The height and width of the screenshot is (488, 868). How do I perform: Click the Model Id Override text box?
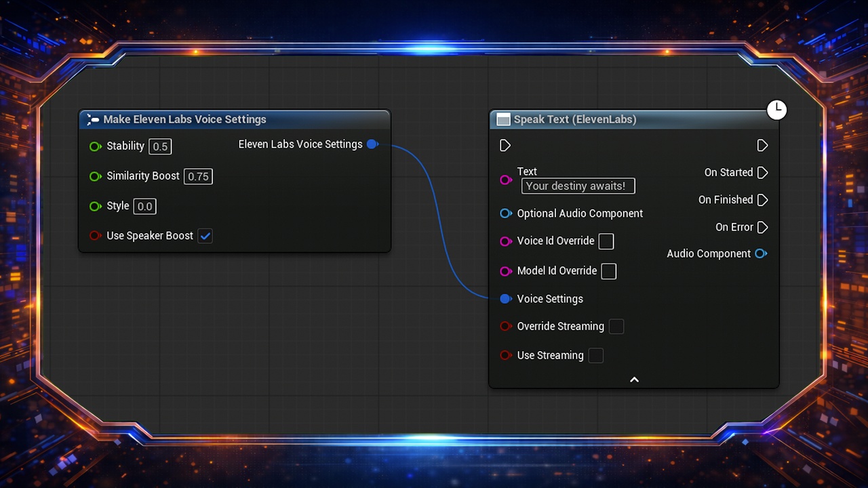coord(609,271)
